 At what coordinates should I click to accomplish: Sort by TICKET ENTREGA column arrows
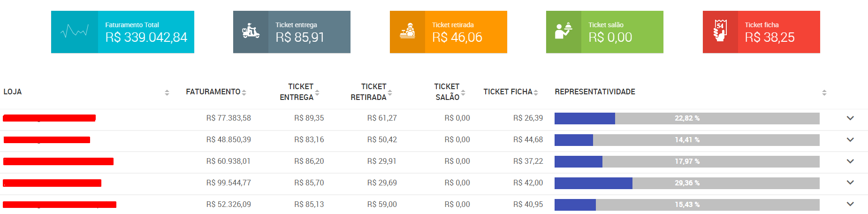coord(317,93)
